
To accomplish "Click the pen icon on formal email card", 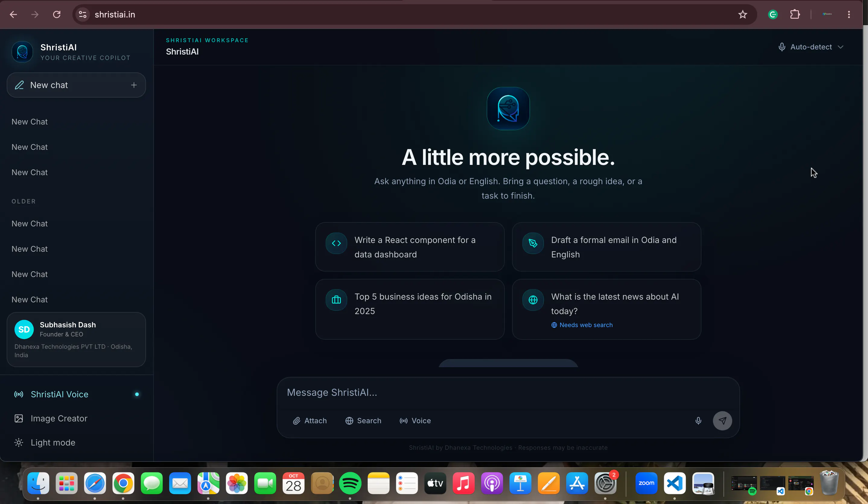I will point(533,243).
